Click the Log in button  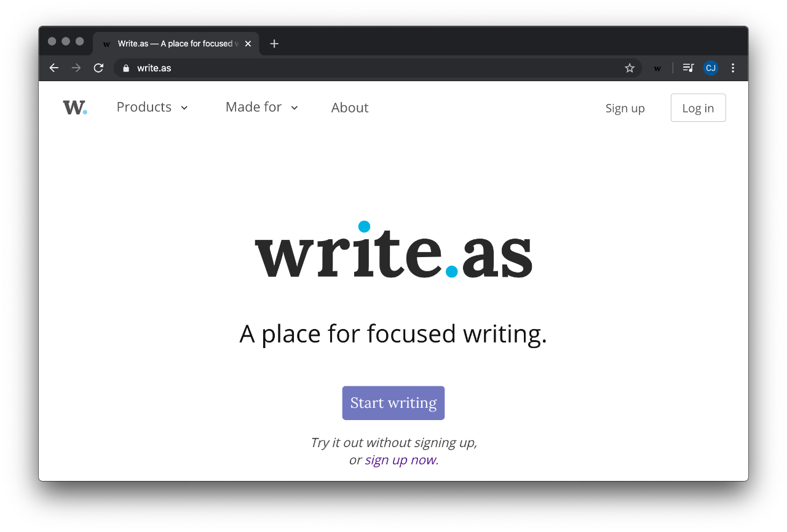(x=698, y=108)
